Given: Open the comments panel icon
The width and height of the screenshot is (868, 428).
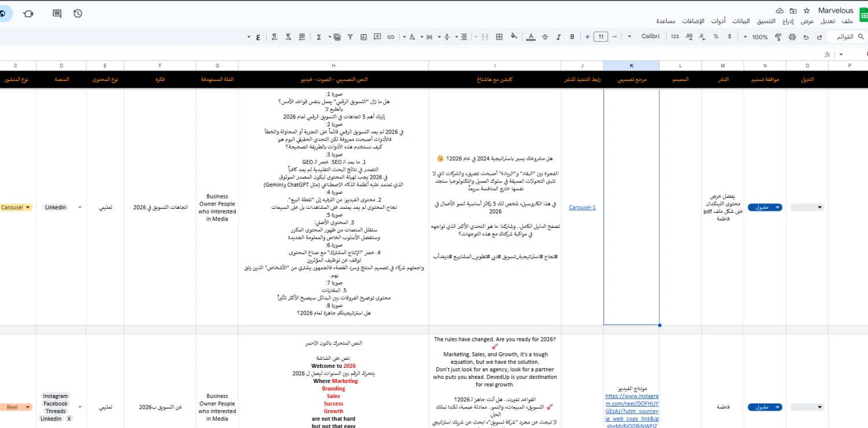Looking at the screenshot, I should (57, 13).
